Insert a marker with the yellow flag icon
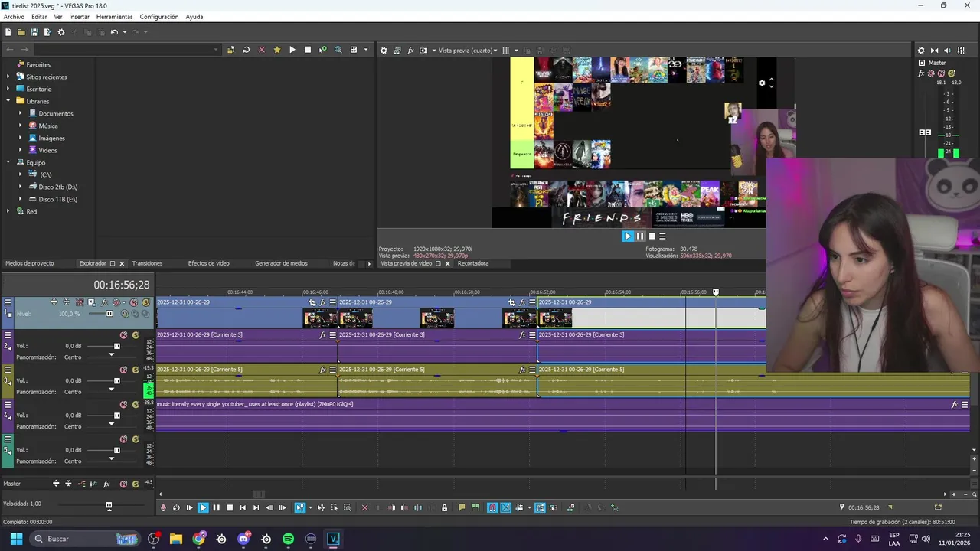980x551 pixels. click(x=462, y=507)
